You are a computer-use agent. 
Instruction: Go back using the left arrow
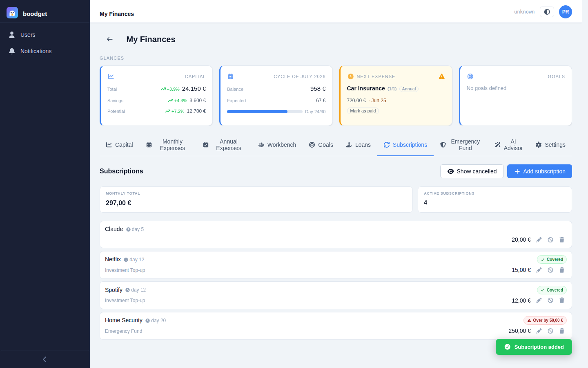pos(109,39)
